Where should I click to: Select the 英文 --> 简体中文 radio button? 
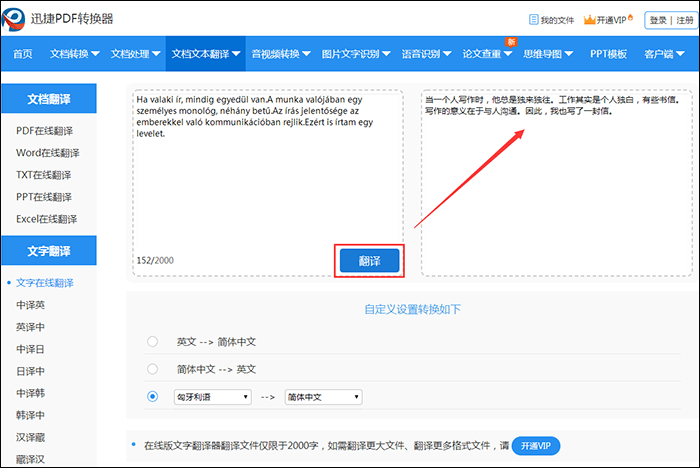(x=152, y=342)
